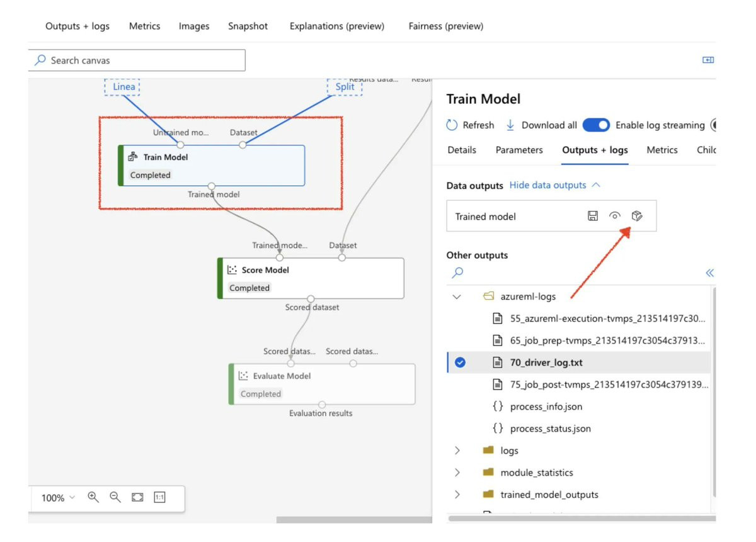Image resolution: width=756 pixels, height=542 pixels.
Task: Click the 1:1 actual size icon
Action: pyautogui.click(x=159, y=497)
